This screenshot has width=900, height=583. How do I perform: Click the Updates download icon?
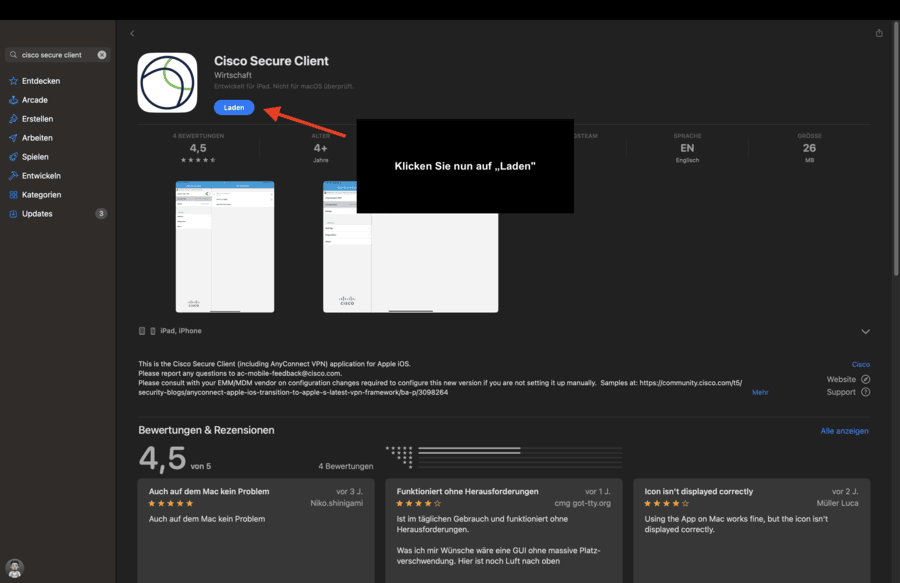tap(13, 213)
